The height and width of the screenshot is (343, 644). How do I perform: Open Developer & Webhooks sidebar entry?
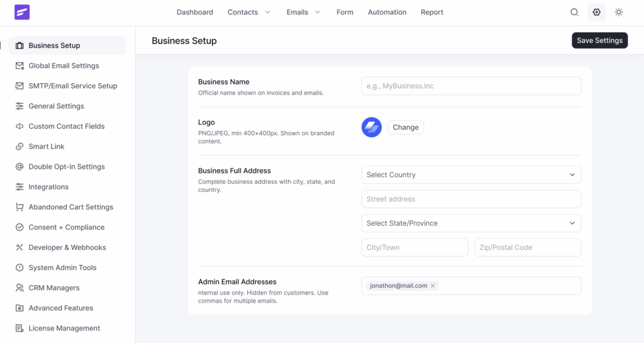(67, 247)
